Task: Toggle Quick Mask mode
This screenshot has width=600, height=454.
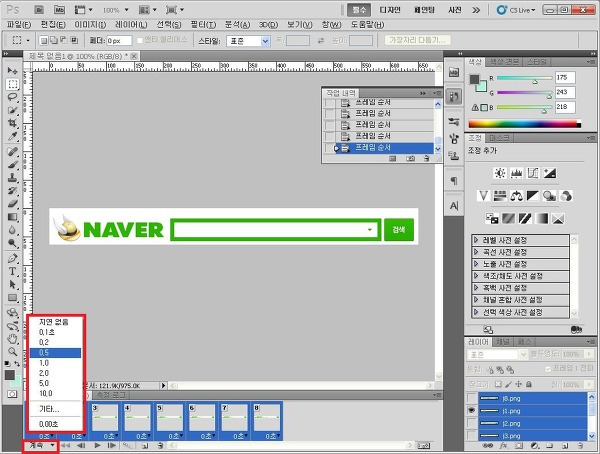Action: [12, 394]
